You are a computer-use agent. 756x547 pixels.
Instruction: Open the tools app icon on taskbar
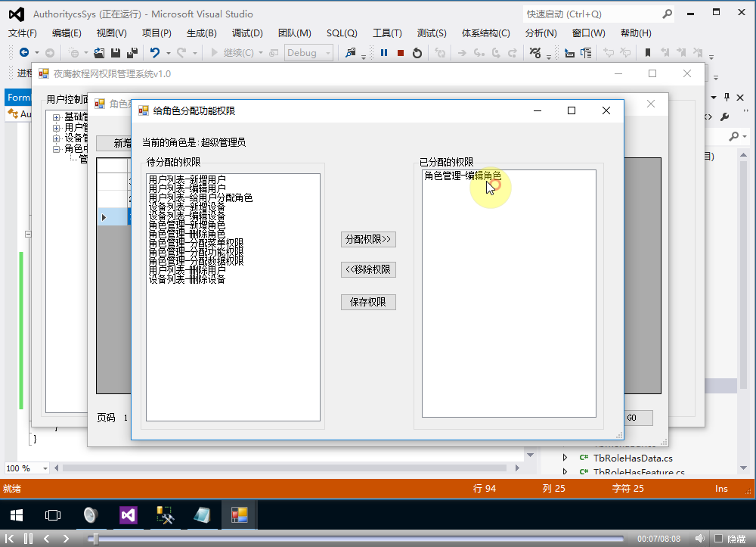[x=165, y=515]
